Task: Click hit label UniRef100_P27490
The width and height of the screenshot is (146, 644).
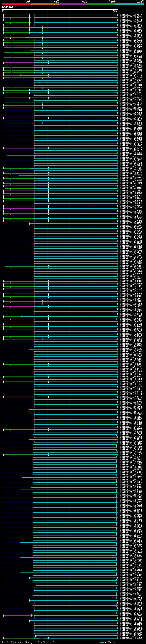Action: [131, 93]
